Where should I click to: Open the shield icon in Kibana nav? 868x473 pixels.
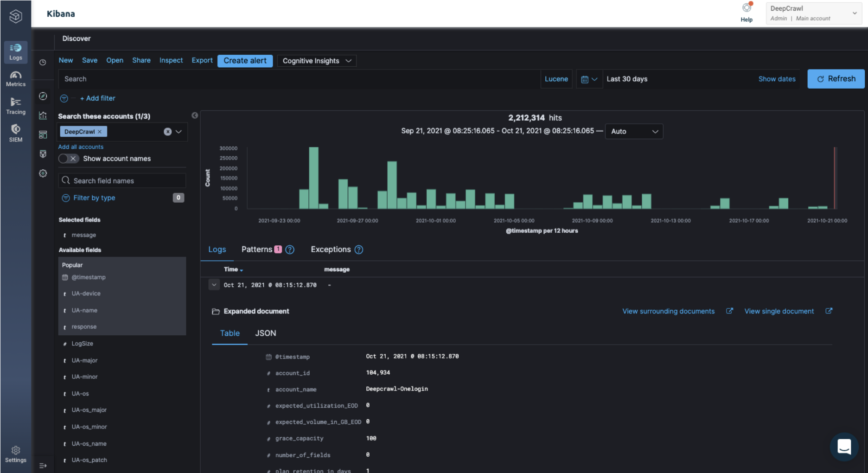(x=43, y=154)
